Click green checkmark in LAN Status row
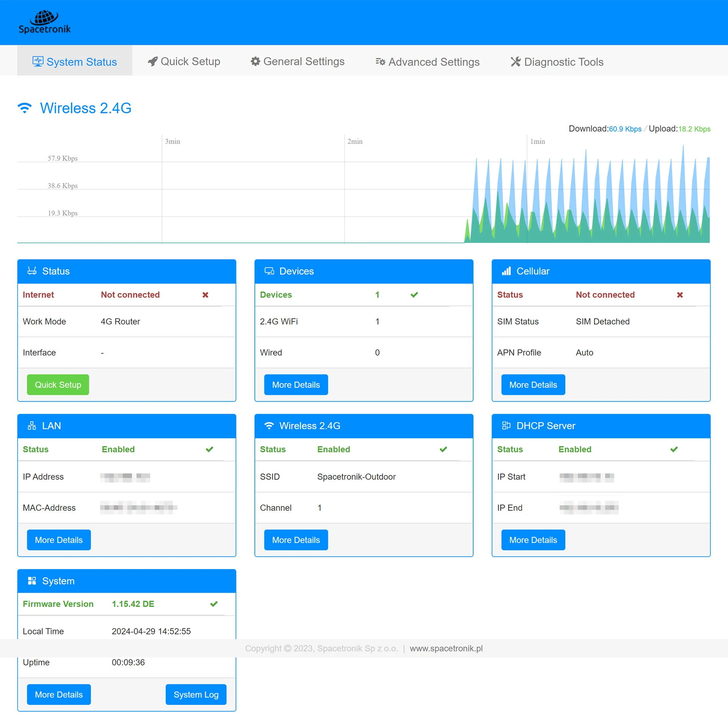The height and width of the screenshot is (720, 728). (x=209, y=449)
